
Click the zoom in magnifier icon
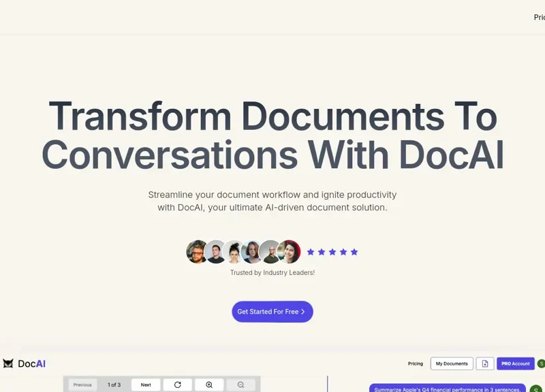point(209,385)
